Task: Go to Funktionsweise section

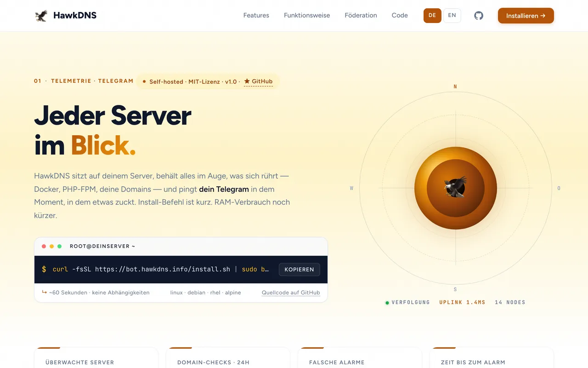Action: tap(307, 15)
